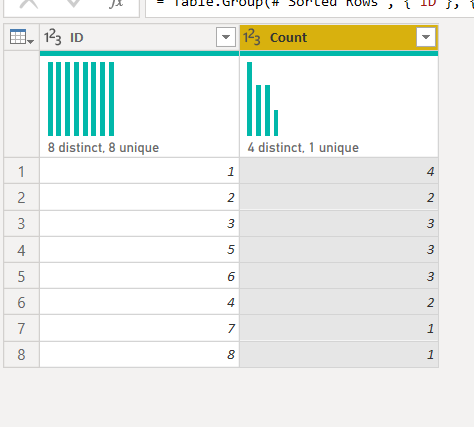This screenshot has width=474, height=427.
Task: Click the ID column data type icon
Action: pos(53,37)
